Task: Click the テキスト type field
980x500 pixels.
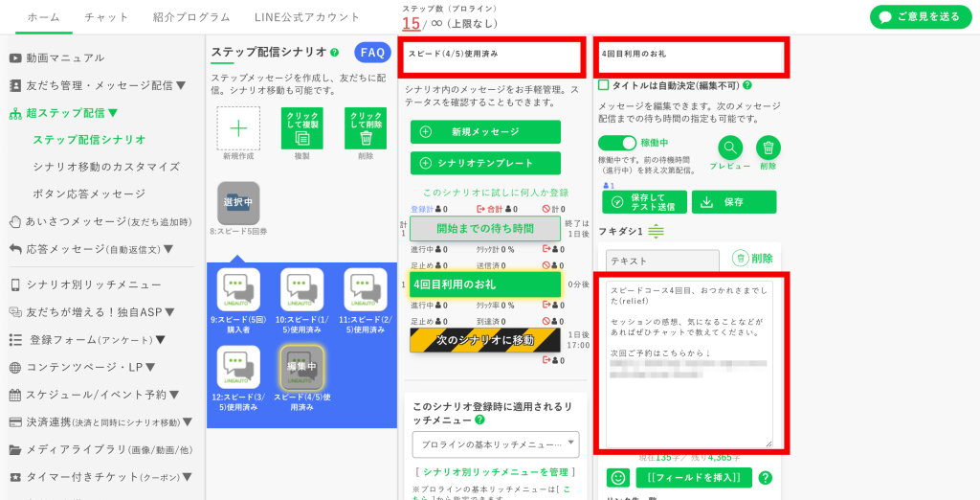Action: 662,261
